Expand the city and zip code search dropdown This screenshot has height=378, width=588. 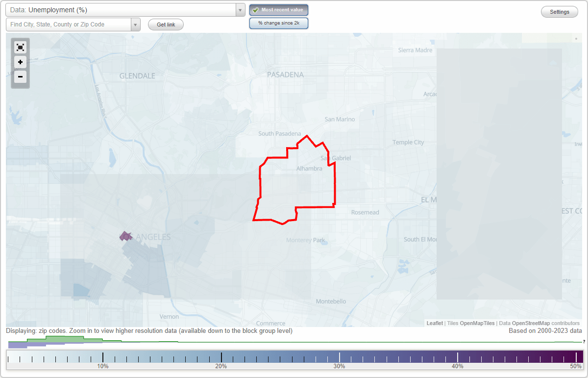136,24
